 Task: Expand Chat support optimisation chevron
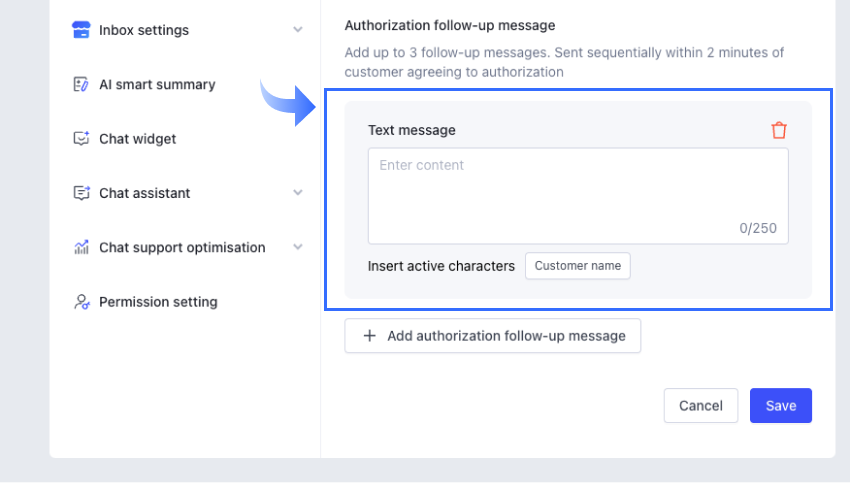(x=297, y=247)
